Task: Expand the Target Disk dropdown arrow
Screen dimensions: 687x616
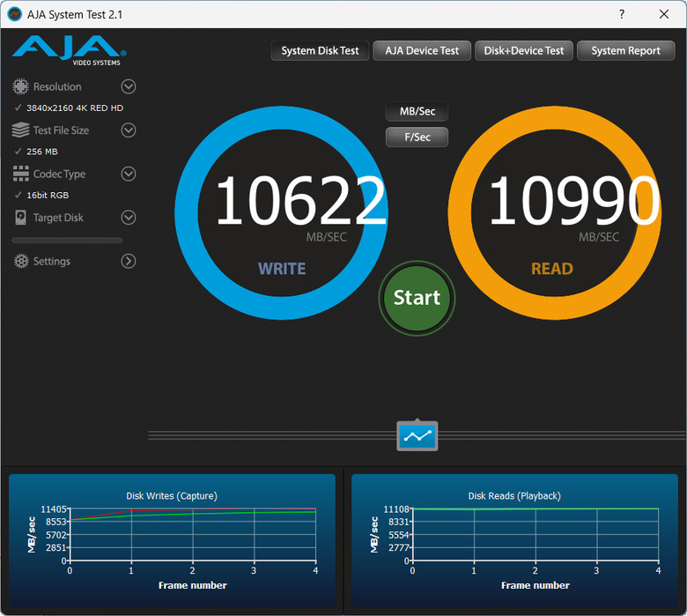Action: coord(129,218)
